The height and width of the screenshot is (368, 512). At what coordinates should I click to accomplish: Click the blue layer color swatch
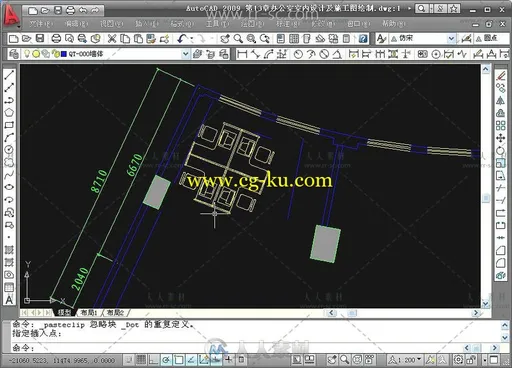64,54
